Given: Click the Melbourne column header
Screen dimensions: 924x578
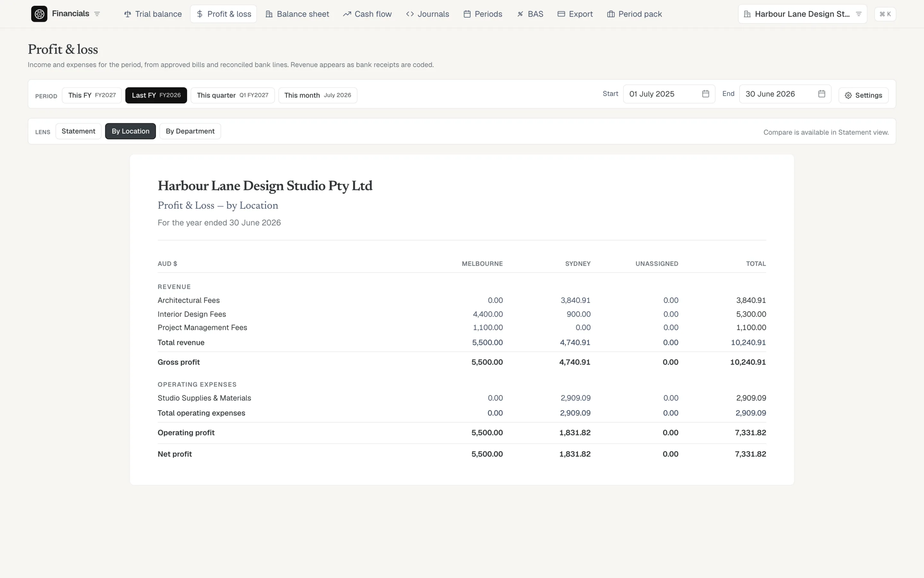Looking at the screenshot, I should (x=482, y=264).
